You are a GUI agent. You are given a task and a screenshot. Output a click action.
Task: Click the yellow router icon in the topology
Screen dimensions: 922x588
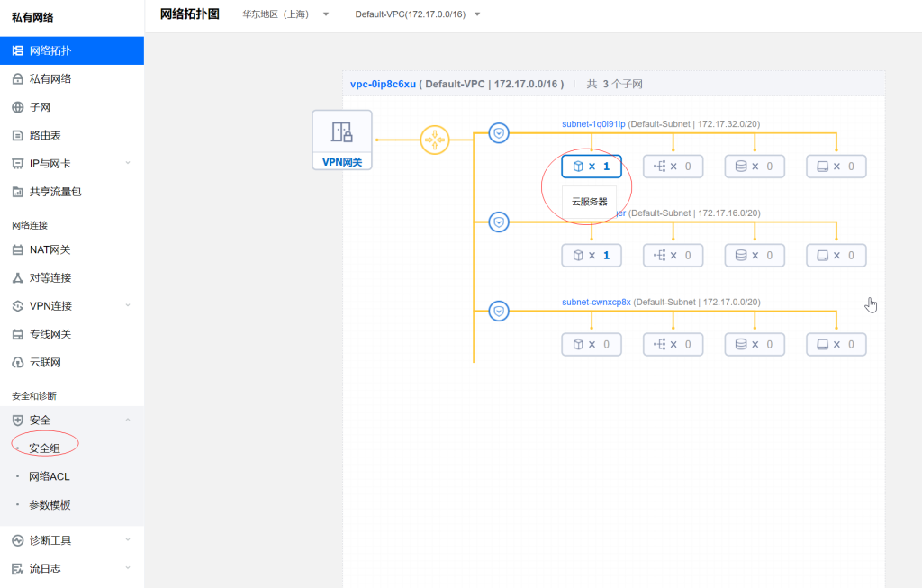coord(435,140)
